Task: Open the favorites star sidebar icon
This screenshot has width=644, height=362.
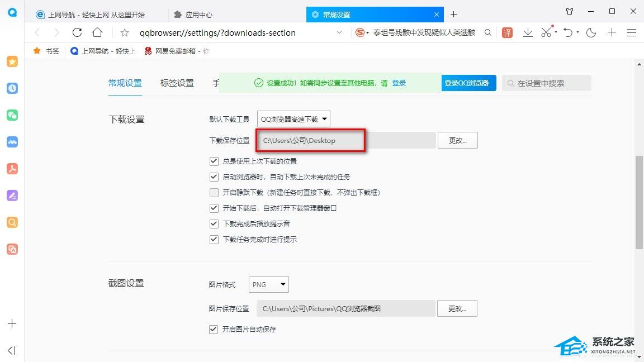Action: 12,61
